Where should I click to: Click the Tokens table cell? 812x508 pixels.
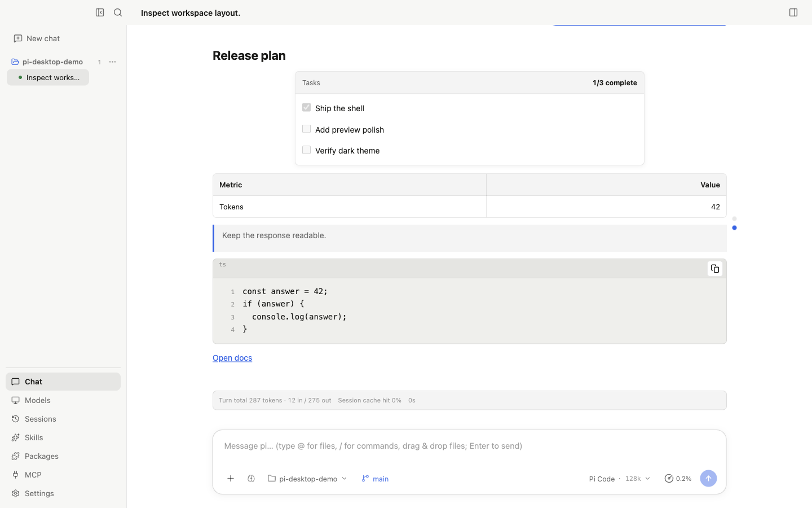pyautogui.click(x=350, y=207)
